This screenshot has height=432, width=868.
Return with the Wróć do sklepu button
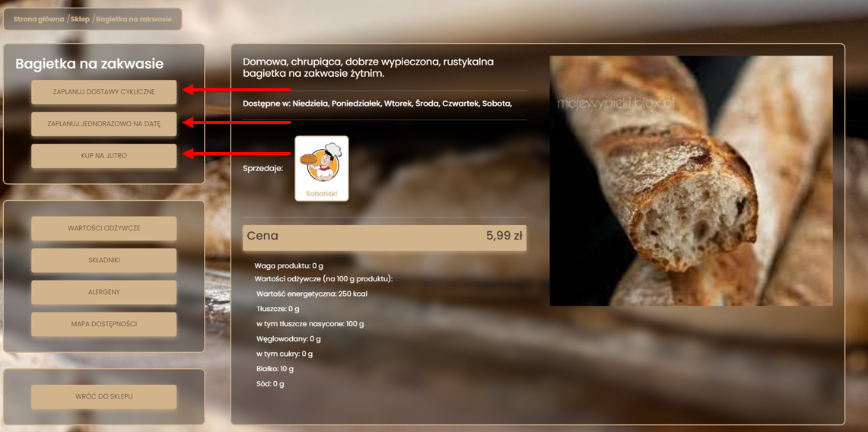point(103,396)
